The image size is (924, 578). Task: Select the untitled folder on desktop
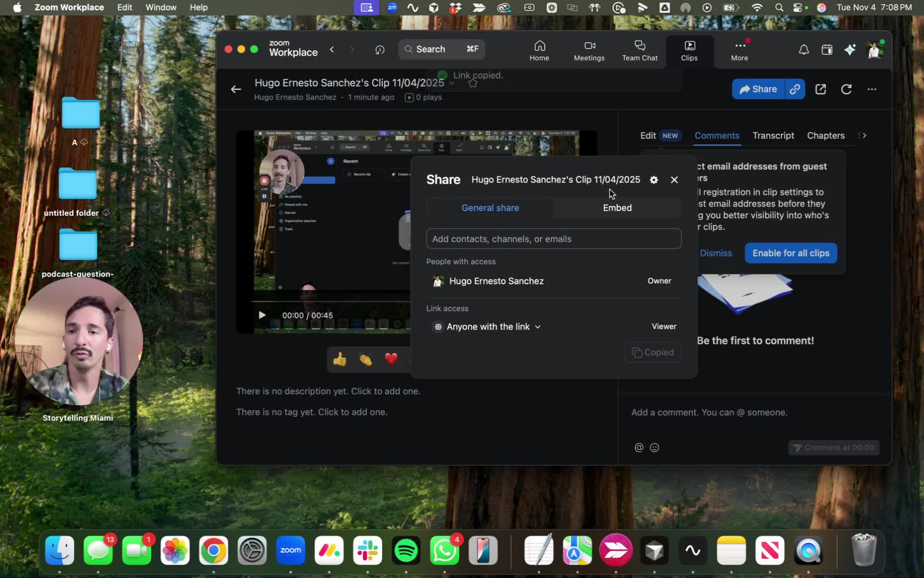[78, 192]
